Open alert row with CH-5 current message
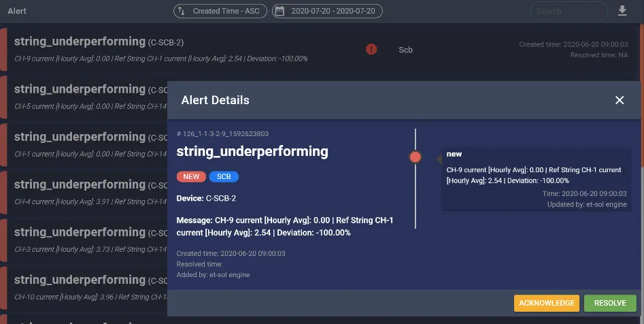This screenshot has height=324, width=644. (84, 98)
